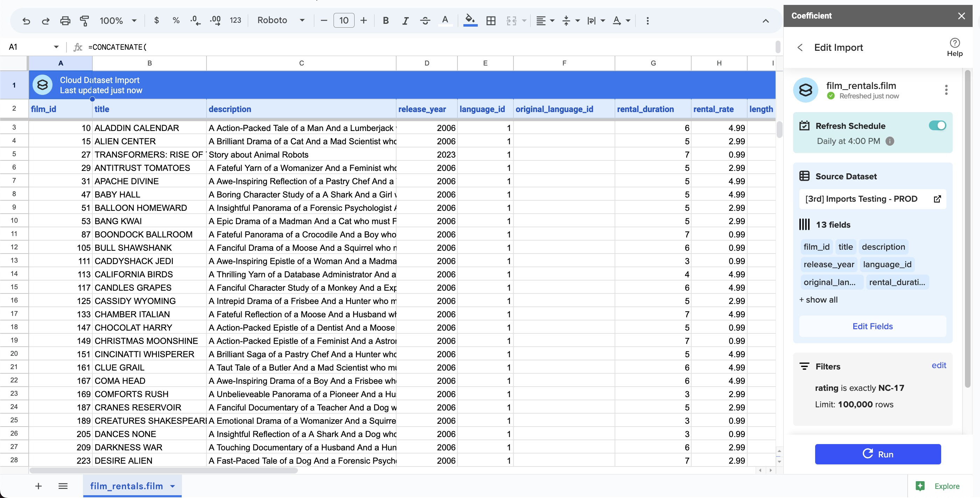Click the sidebar vertical scrollbar
980x498 pixels.
[x=968, y=228]
